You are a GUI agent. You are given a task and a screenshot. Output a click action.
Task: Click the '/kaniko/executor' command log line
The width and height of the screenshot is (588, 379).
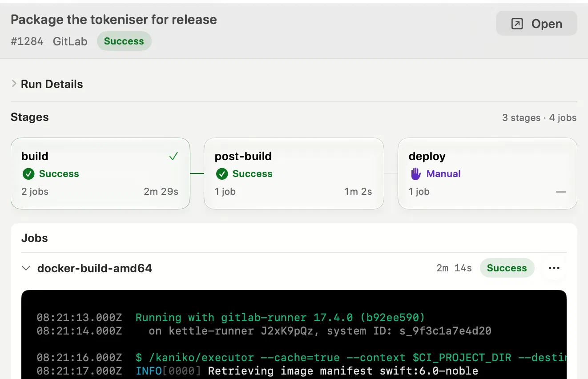351,358
